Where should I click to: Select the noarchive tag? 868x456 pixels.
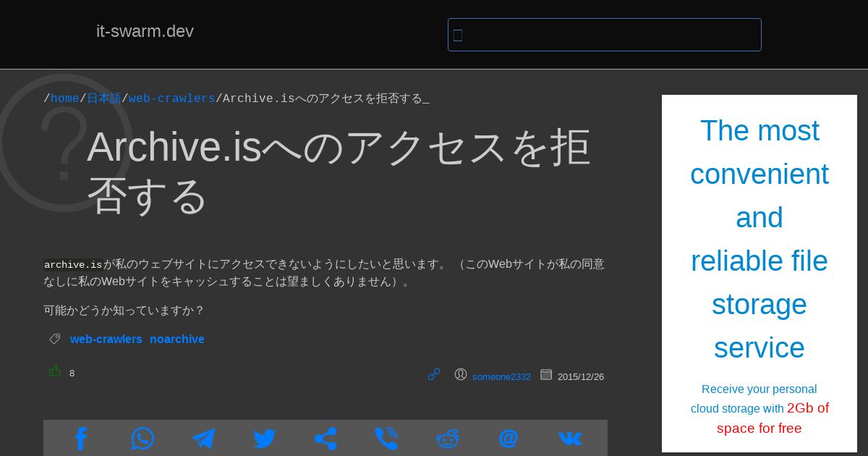(177, 339)
